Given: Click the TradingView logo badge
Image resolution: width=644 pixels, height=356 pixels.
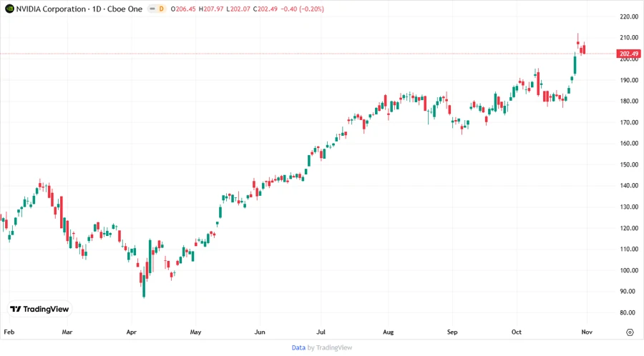Looking at the screenshot, I should (39, 309).
